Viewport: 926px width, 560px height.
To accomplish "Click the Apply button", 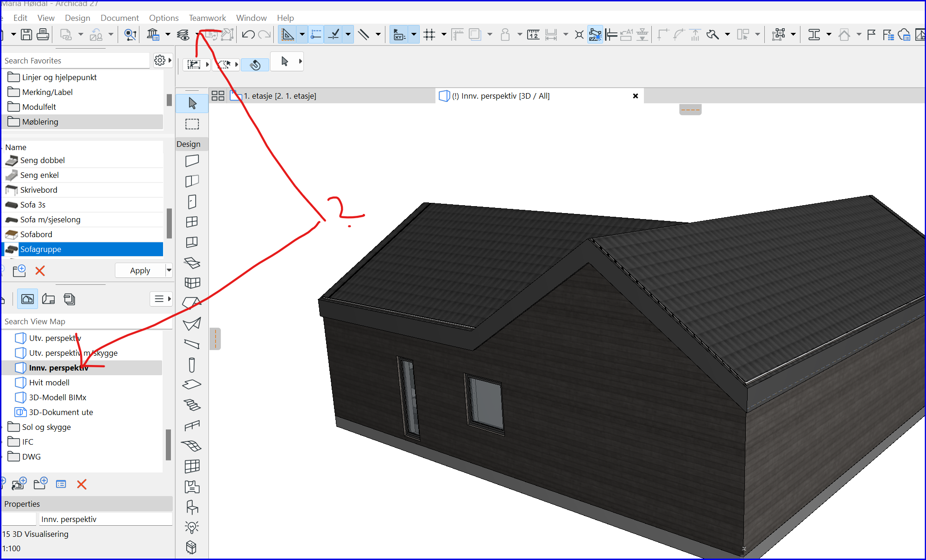I will click(140, 271).
